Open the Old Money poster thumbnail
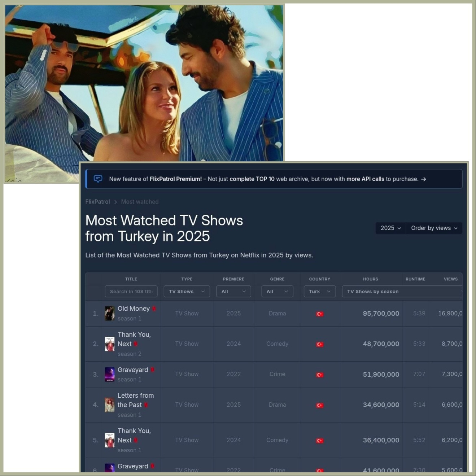The height and width of the screenshot is (476, 476). pyautogui.click(x=110, y=314)
